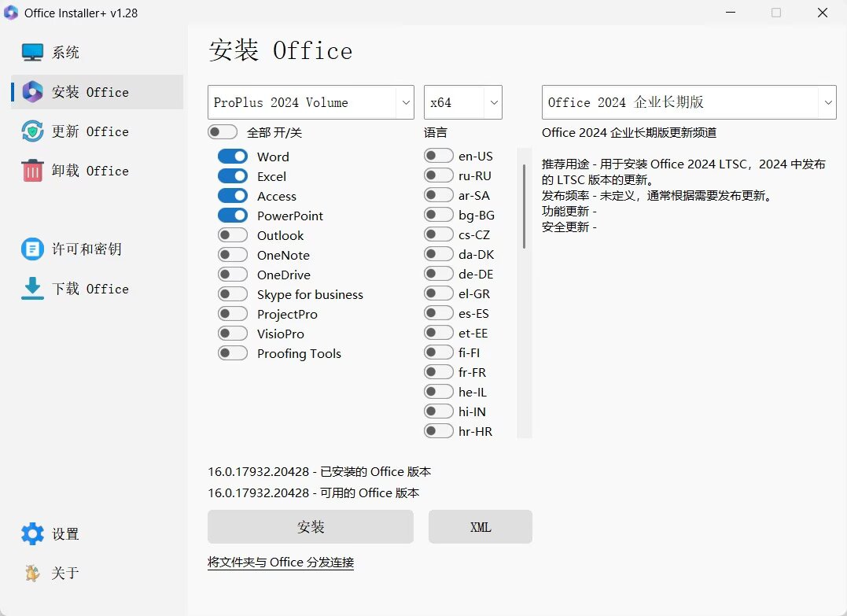Viewport: 847px width, 616px height.
Task: Click the red trash can uninstall icon
Action: pos(32,171)
